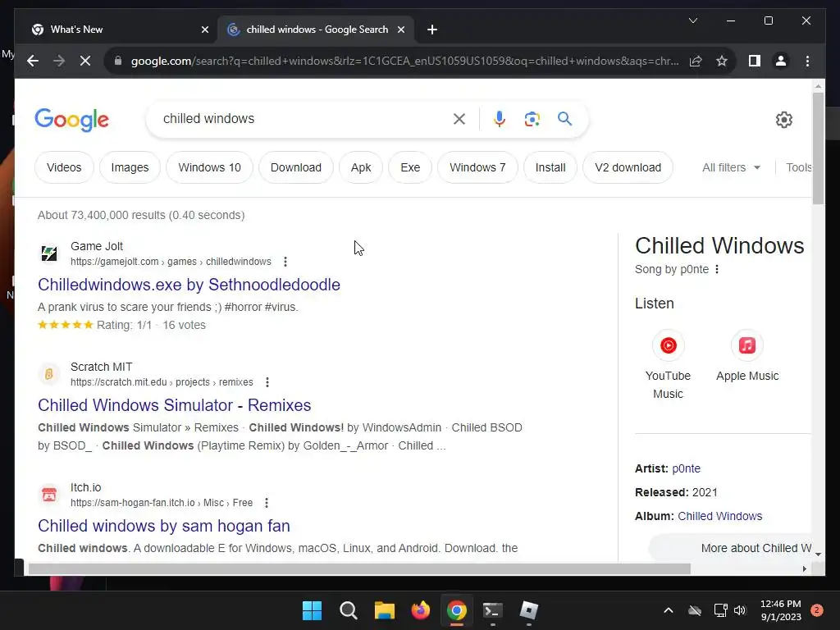
Task: Open more options next to Song by p0nte
Action: 717,269
